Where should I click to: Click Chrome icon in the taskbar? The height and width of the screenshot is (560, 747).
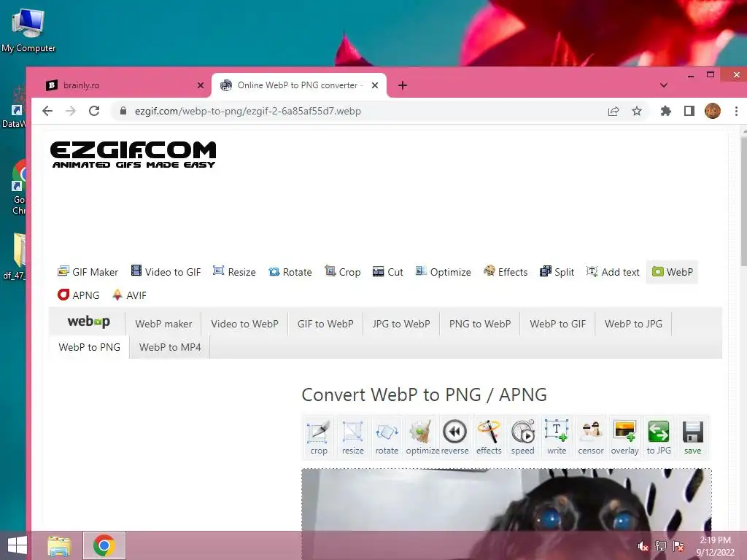[x=104, y=545]
